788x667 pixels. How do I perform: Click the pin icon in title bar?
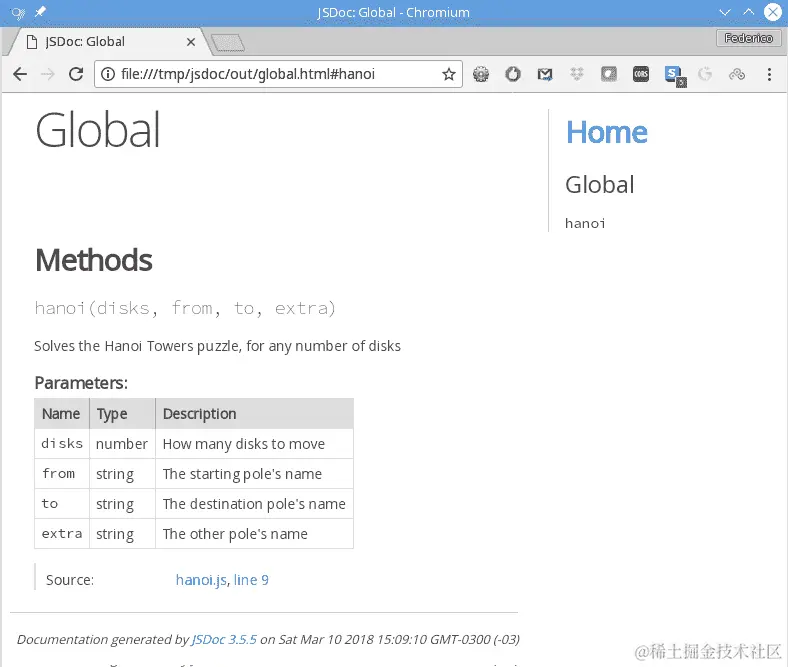point(40,12)
